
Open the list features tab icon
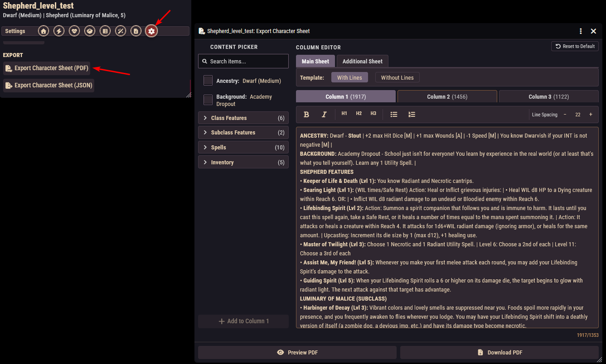[105, 31]
